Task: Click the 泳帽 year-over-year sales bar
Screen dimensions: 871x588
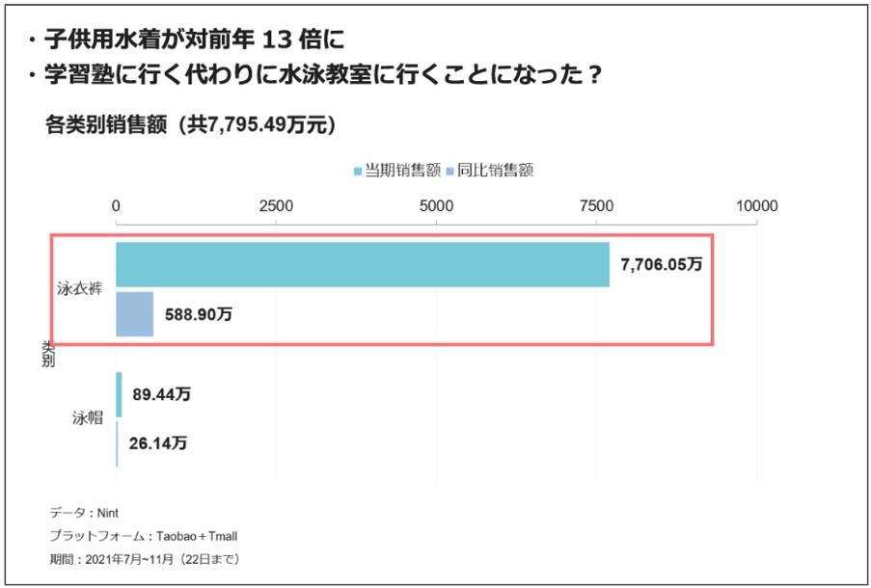Action: point(118,443)
